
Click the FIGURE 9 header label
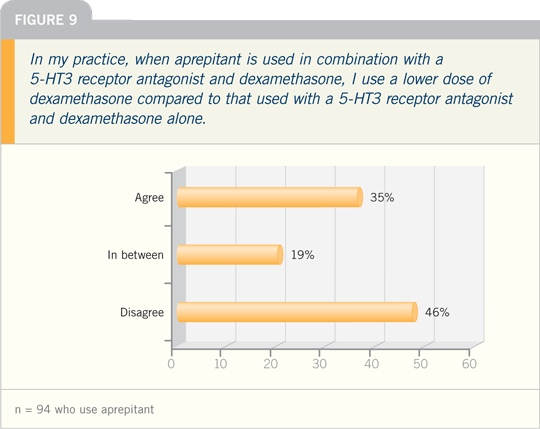[x=46, y=20]
